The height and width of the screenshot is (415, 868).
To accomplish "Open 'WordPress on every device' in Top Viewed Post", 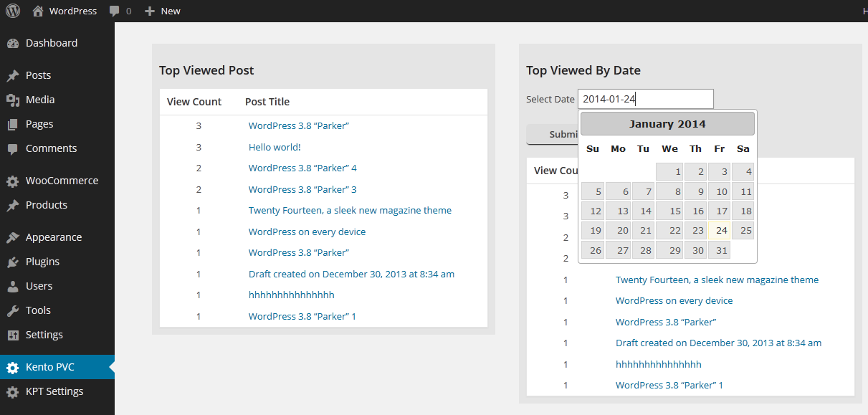I will coord(307,232).
